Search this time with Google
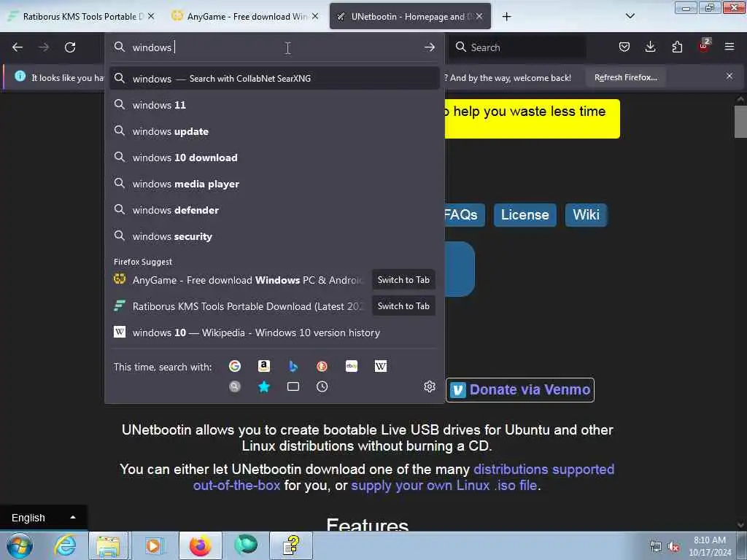 click(x=234, y=366)
